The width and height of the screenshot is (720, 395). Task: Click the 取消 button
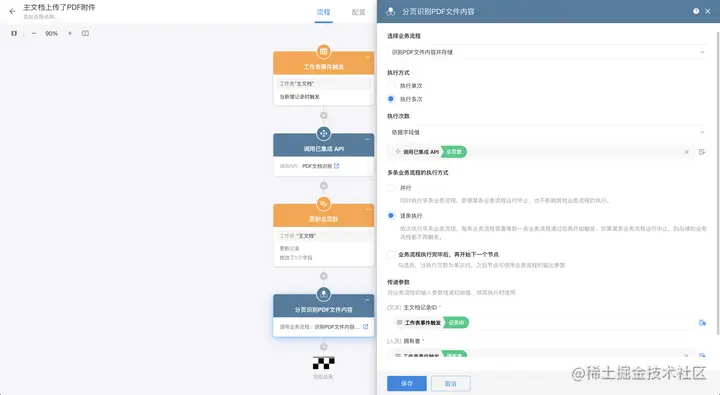click(x=450, y=384)
